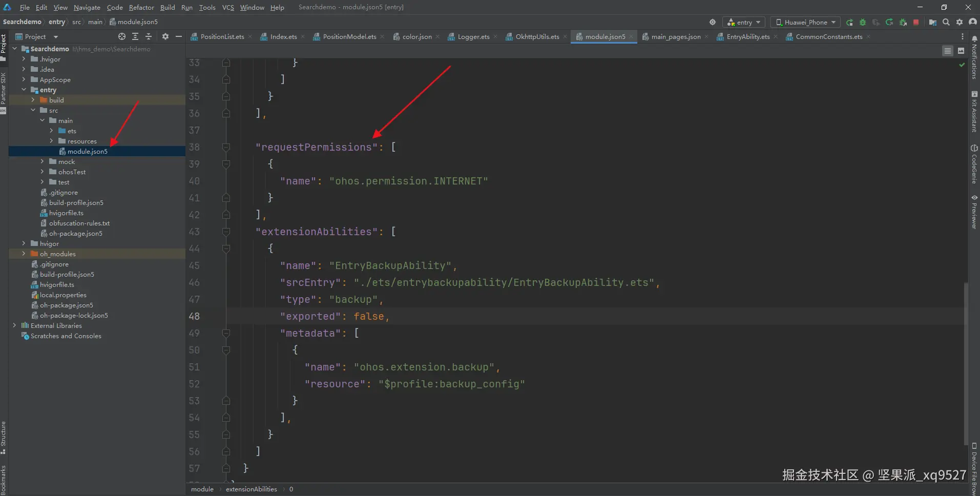Collapse all nodes in Project panel
This screenshot has width=980, height=496.
click(x=149, y=36)
